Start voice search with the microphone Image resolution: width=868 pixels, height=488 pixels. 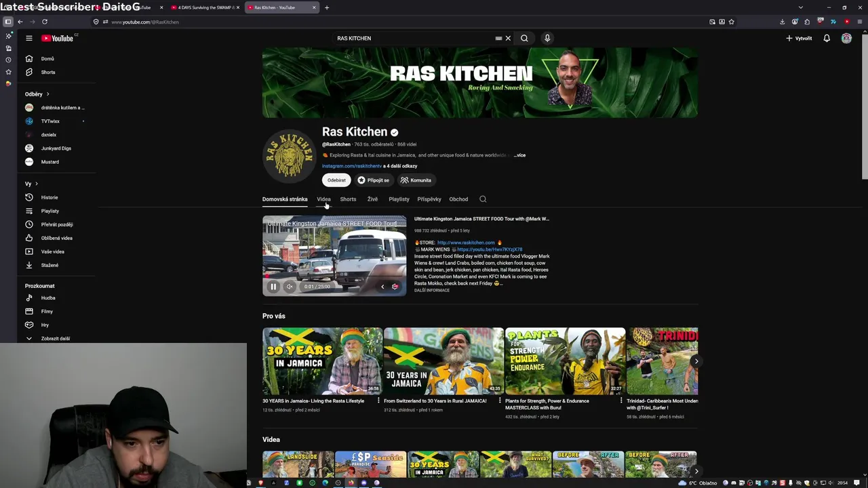click(x=547, y=38)
